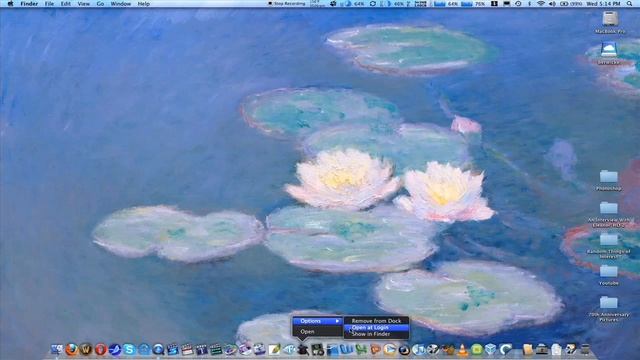Screen dimensions: 640x360
Task: Toggle Open at Login option
Action: [376, 327]
